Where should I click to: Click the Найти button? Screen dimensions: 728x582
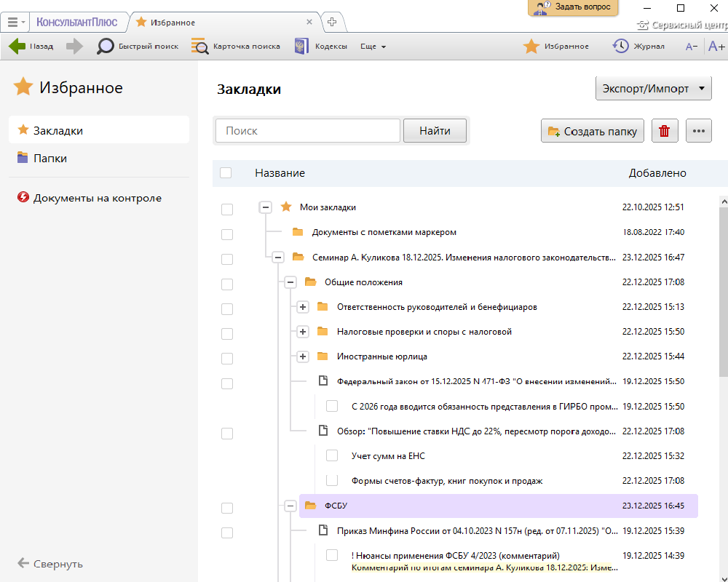[435, 131]
